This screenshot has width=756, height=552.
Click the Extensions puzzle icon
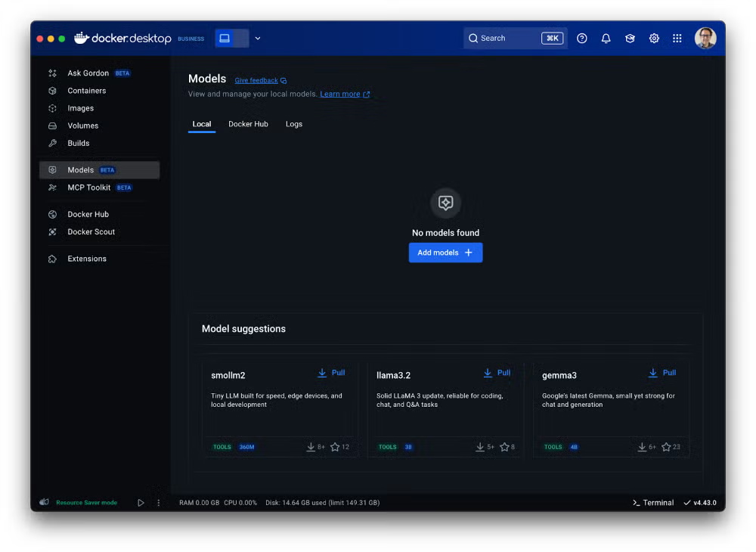pyautogui.click(x=53, y=259)
